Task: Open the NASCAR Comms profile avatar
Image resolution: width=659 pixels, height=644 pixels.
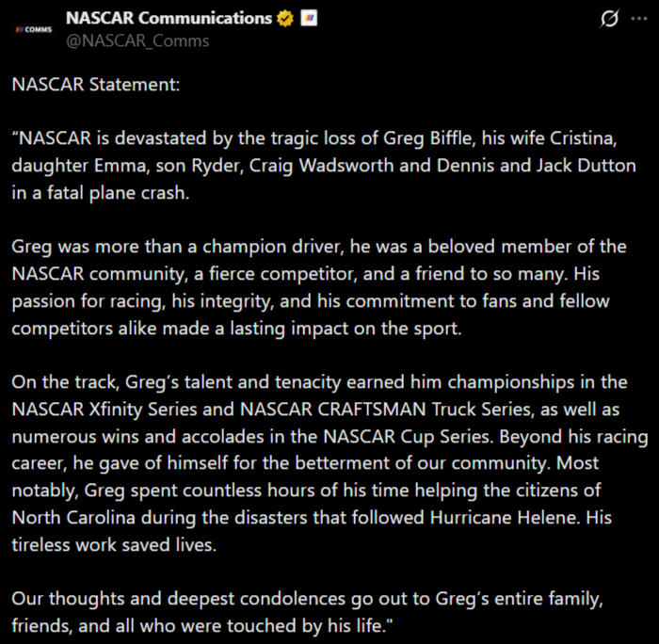Action: coord(34,29)
